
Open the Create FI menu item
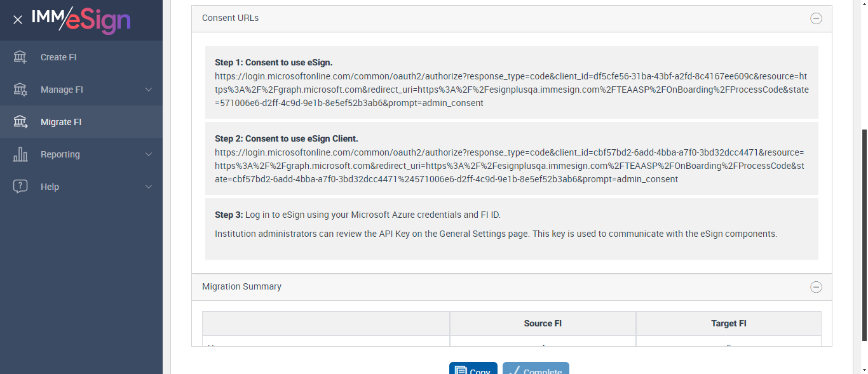point(81,57)
